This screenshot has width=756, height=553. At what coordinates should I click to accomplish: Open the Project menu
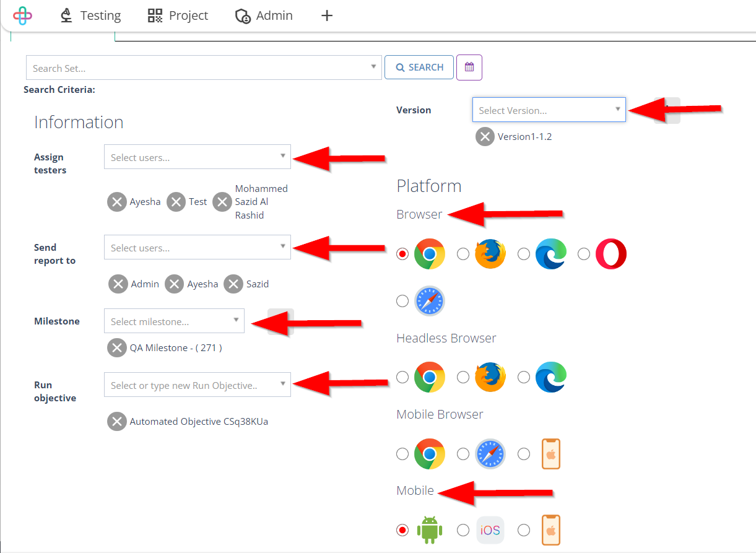tap(178, 15)
